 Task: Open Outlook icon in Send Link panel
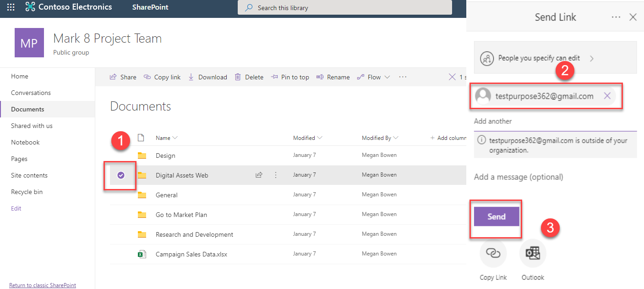[533, 253]
